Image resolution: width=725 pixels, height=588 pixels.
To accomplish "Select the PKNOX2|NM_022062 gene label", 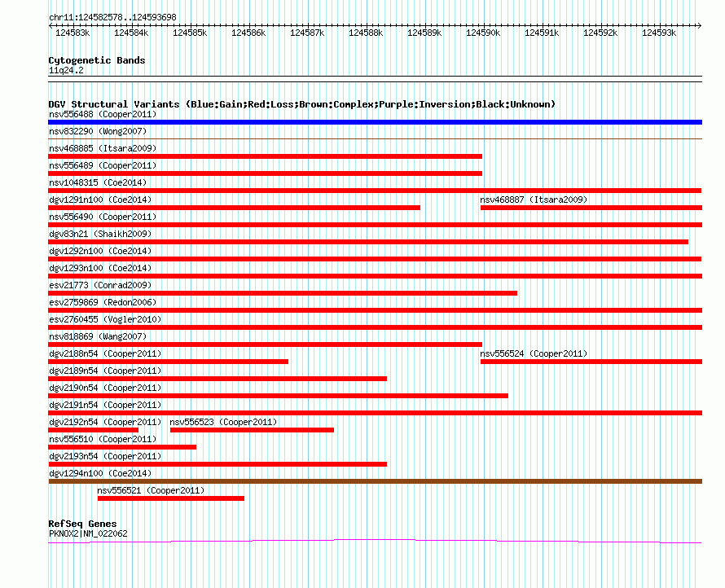I will pos(88,533).
